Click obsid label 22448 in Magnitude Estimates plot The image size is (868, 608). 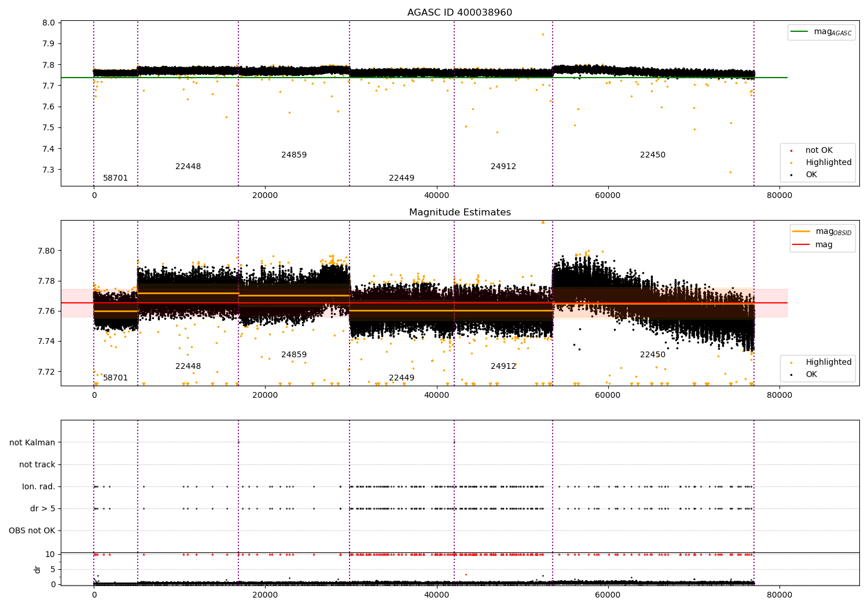pos(188,366)
